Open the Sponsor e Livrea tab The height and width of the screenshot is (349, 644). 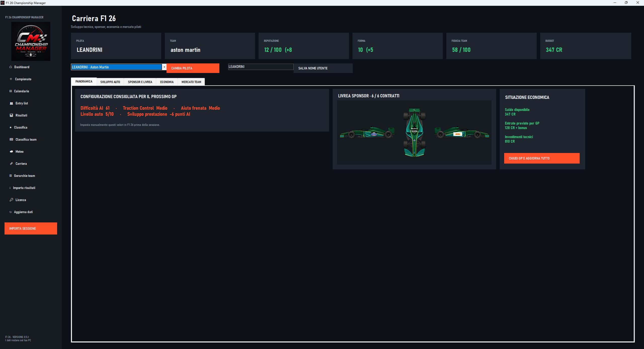[140, 82]
